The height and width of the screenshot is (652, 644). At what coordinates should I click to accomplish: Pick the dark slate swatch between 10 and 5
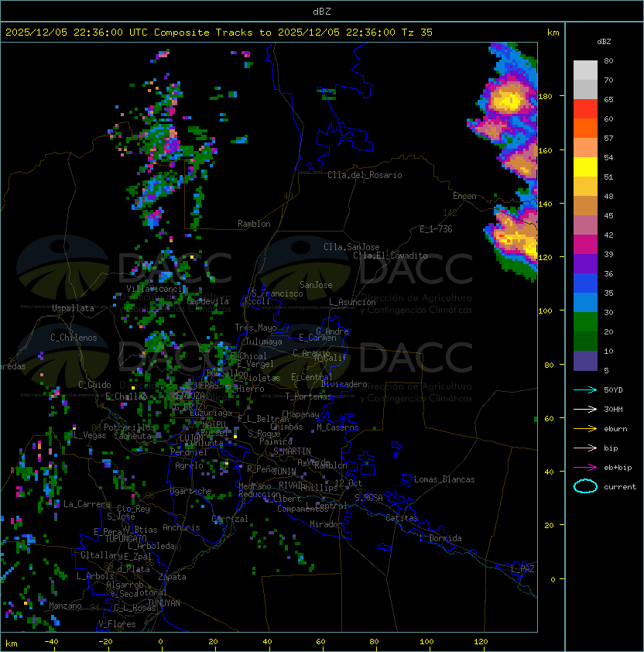(585, 361)
